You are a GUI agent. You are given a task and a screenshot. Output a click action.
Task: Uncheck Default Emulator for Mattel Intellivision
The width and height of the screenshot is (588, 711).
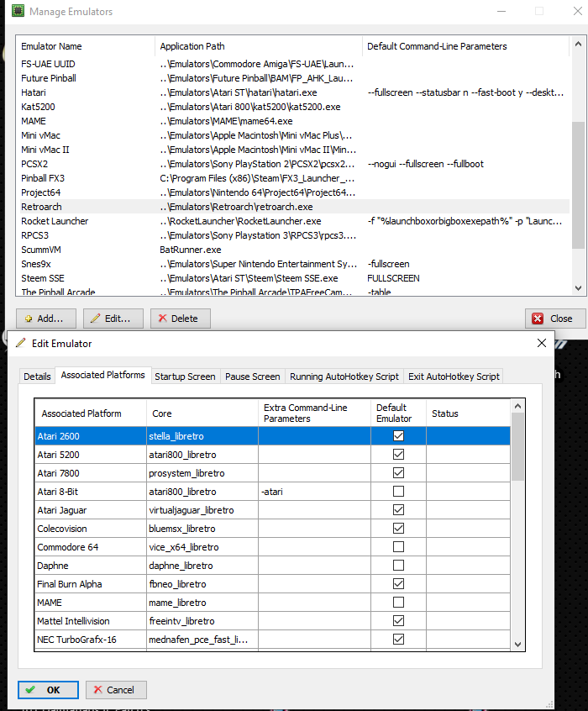click(x=398, y=621)
